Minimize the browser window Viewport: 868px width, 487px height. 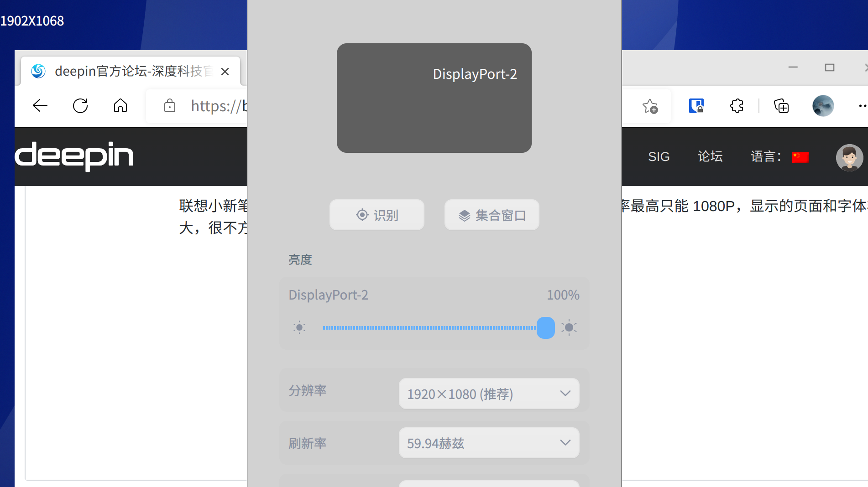[793, 67]
